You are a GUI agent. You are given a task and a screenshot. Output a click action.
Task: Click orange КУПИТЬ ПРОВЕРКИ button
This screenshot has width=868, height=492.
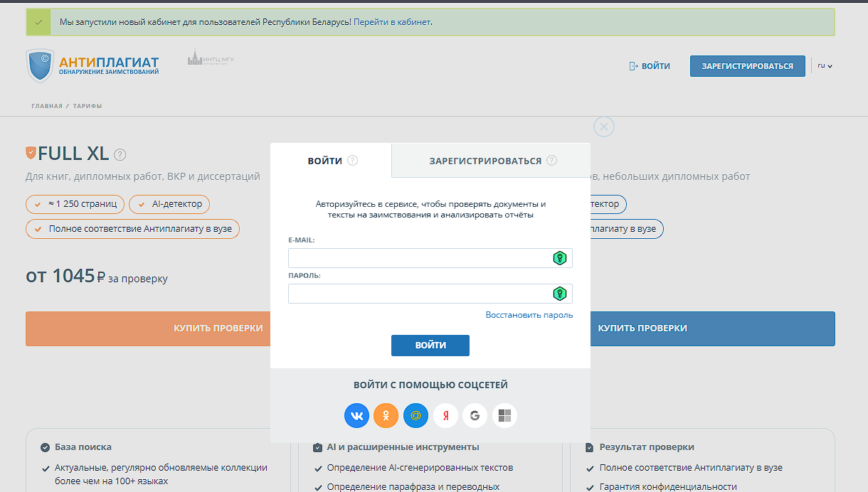(x=148, y=328)
